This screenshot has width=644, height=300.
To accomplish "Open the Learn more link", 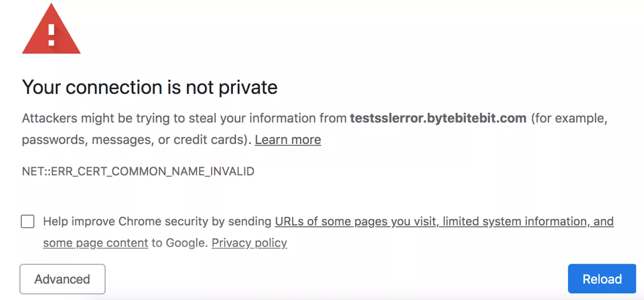I will coord(288,140).
